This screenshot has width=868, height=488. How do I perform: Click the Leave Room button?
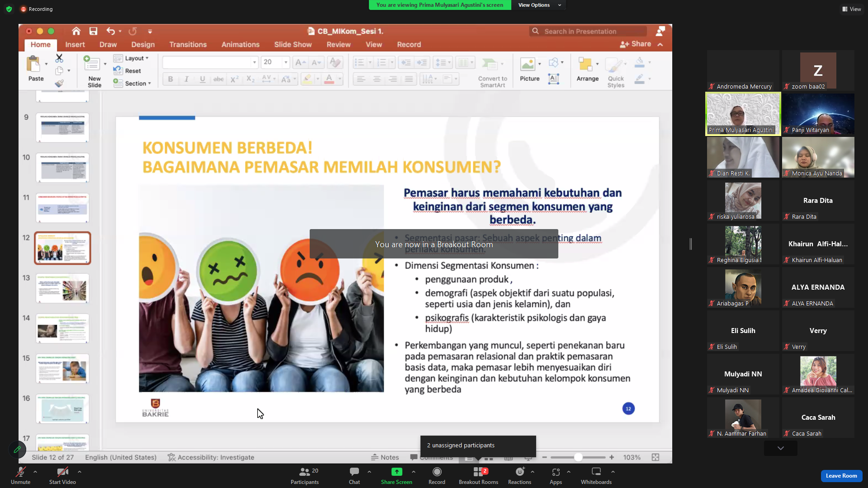pyautogui.click(x=841, y=476)
